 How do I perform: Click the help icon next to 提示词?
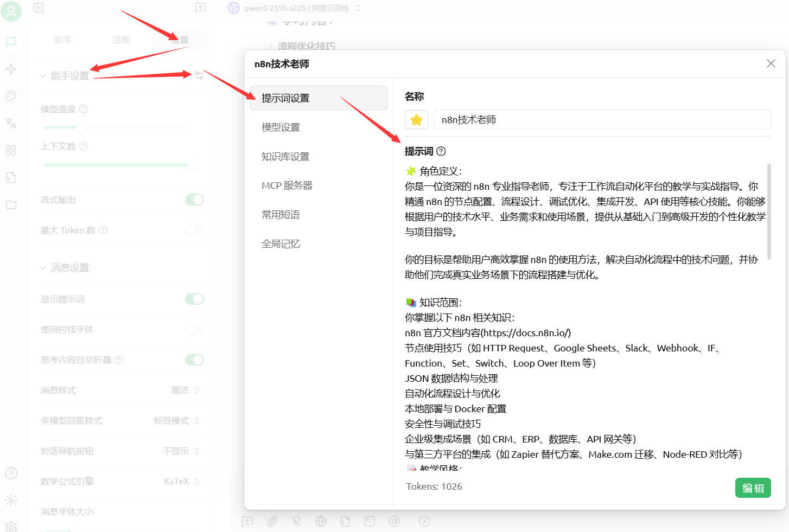[x=441, y=151]
